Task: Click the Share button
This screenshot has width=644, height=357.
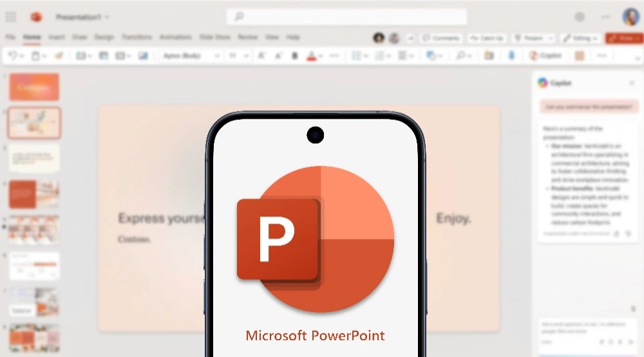Action: click(x=624, y=38)
